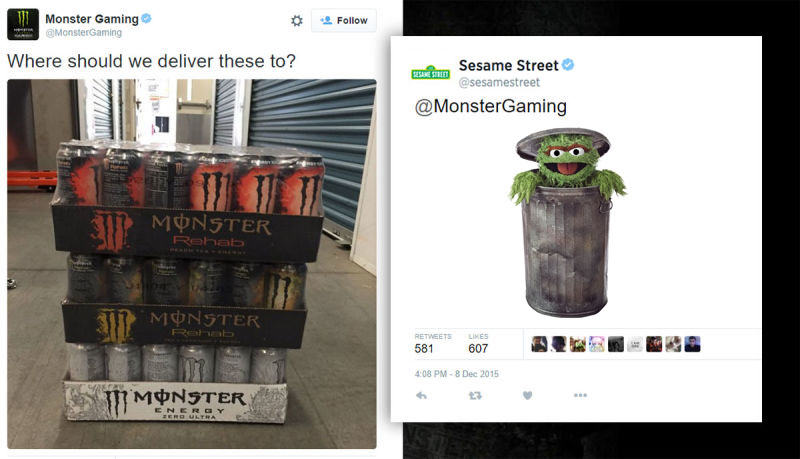Retweet the Sesame Street tweet
Image resolution: width=800 pixels, height=459 pixels.
tap(475, 395)
